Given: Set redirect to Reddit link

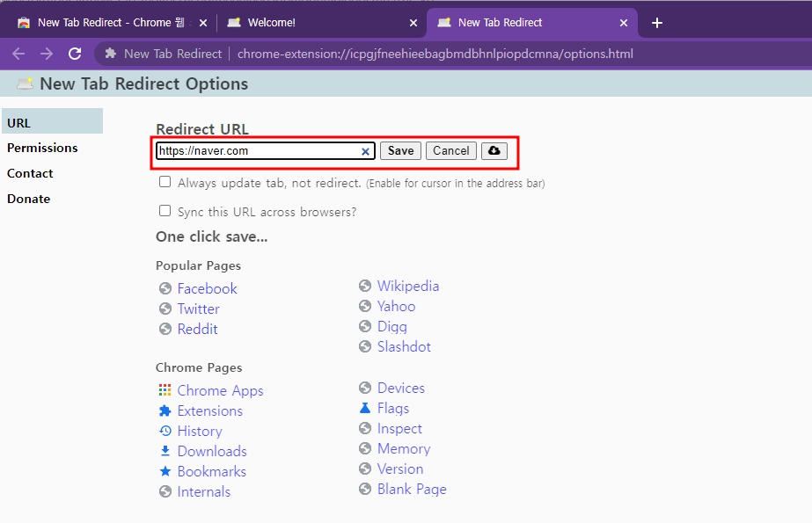Looking at the screenshot, I should 197,329.
